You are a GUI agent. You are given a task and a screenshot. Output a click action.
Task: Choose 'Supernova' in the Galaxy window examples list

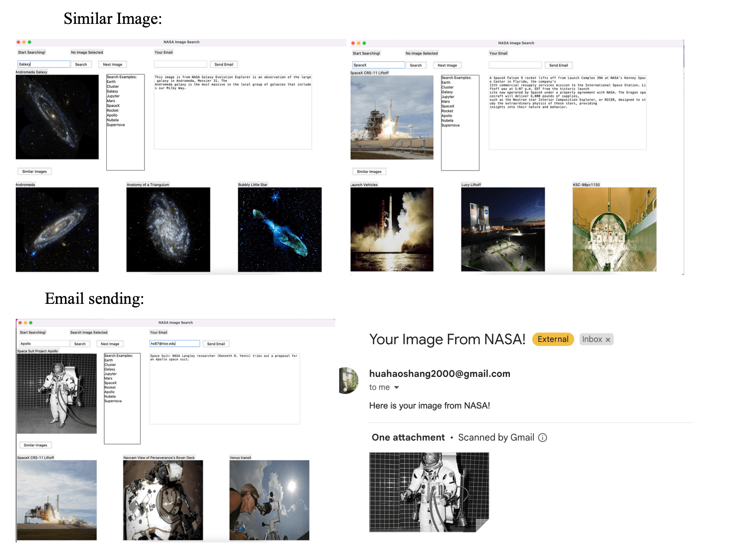tap(116, 125)
